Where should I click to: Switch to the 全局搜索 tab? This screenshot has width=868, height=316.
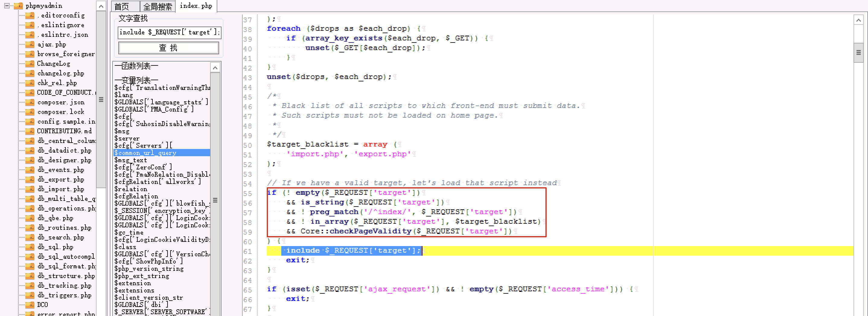[x=157, y=6]
